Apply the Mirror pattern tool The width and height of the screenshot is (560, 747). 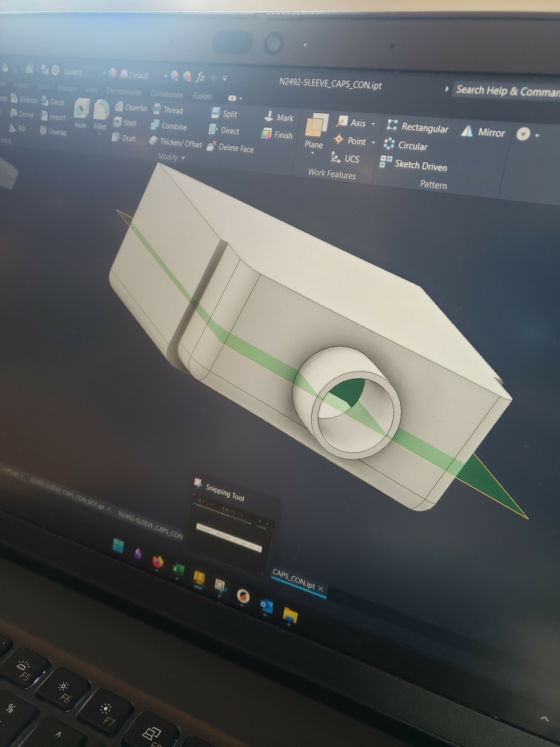(483, 132)
